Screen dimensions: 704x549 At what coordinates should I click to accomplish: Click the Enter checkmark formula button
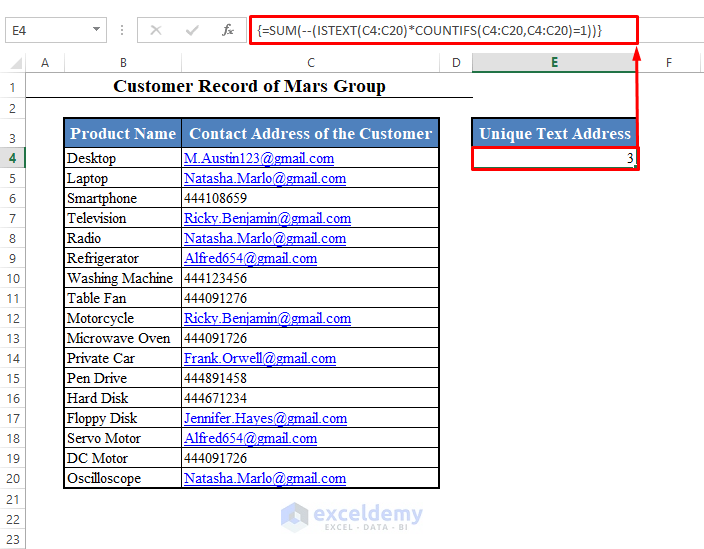192,31
